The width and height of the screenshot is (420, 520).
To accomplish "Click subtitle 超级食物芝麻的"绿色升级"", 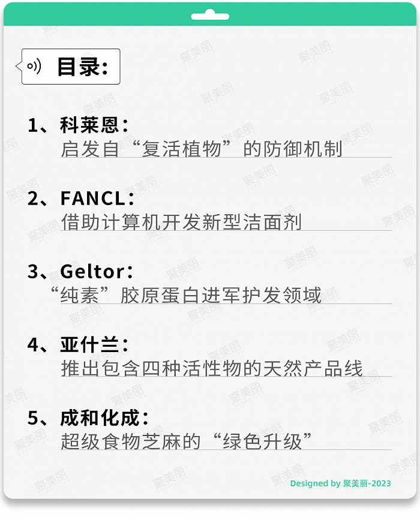I will pos(187,441).
